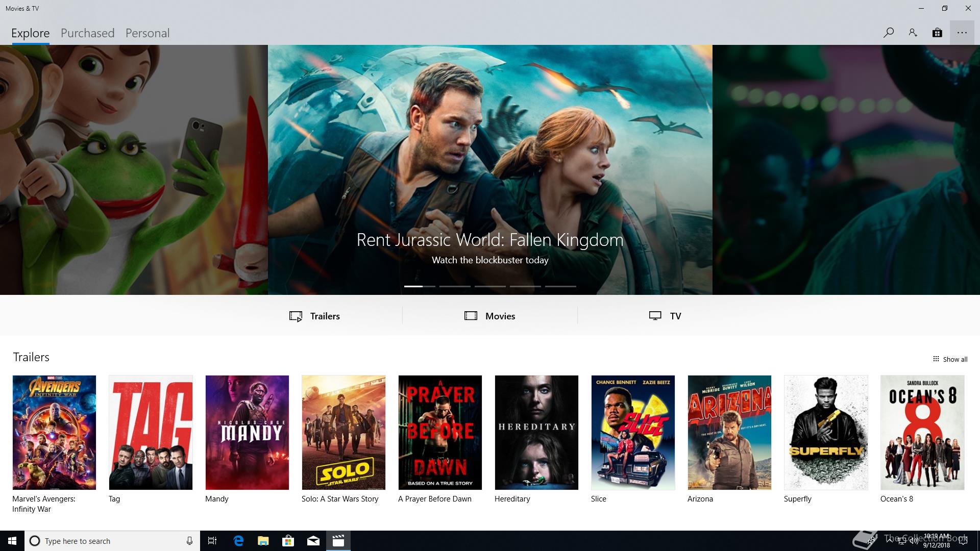Image resolution: width=980 pixels, height=551 pixels.
Task: Open the Tag movie poster
Action: pyautogui.click(x=151, y=433)
